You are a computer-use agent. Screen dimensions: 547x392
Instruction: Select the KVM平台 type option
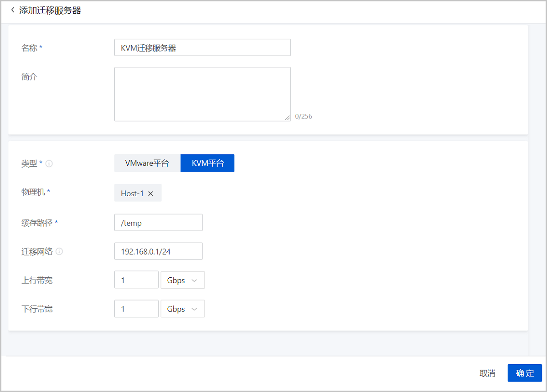[207, 163]
